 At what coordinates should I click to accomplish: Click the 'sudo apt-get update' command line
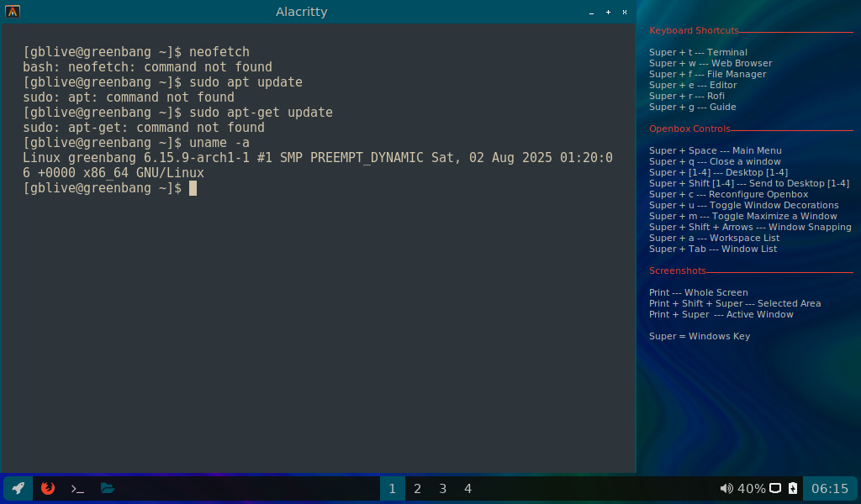coord(177,113)
